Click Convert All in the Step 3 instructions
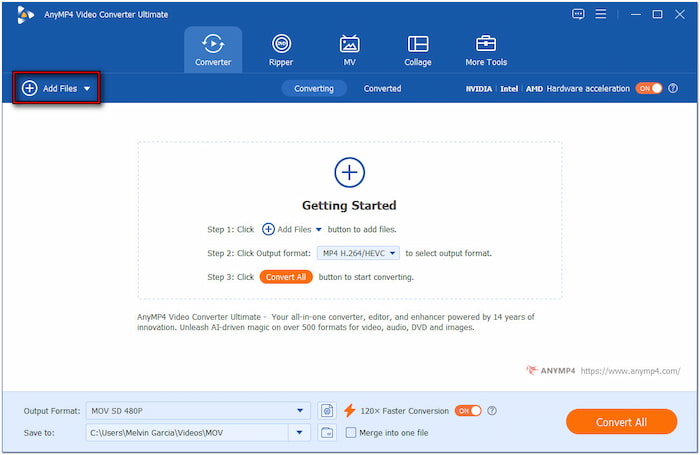Image resolution: width=700 pixels, height=455 pixels. (286, 277)
